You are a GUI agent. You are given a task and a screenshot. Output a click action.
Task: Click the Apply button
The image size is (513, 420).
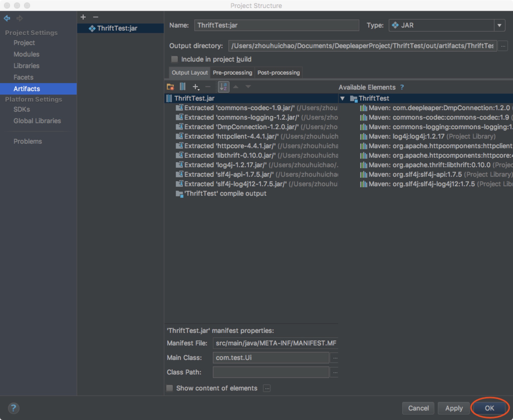pos(454,408)
